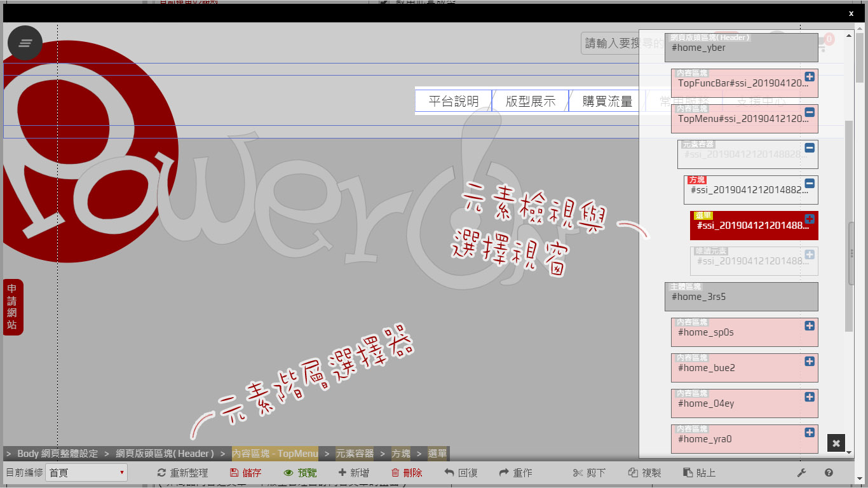
Task: Copy with 複製
Action: tap(645, 473)
